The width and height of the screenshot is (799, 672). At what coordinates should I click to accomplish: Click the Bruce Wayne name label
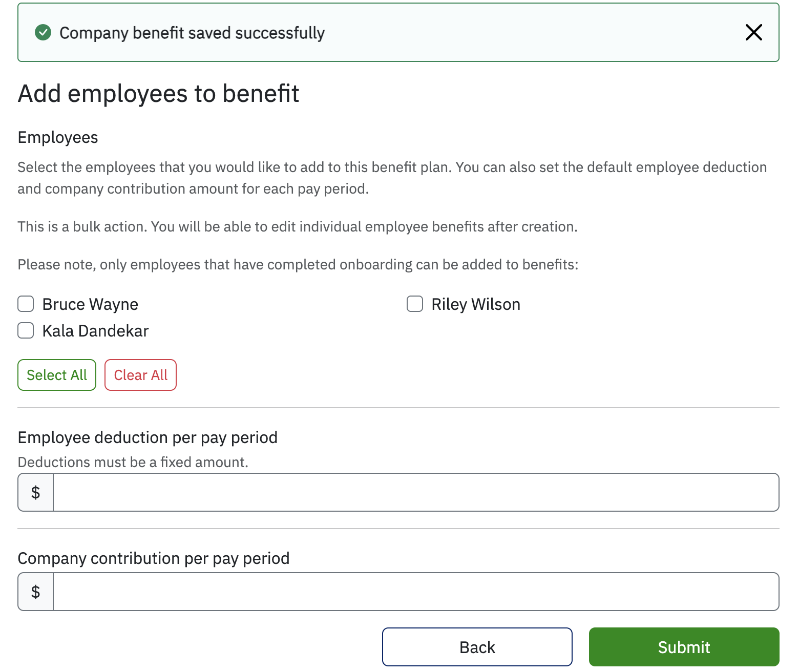pyautogui.click(x=90, y=304)
